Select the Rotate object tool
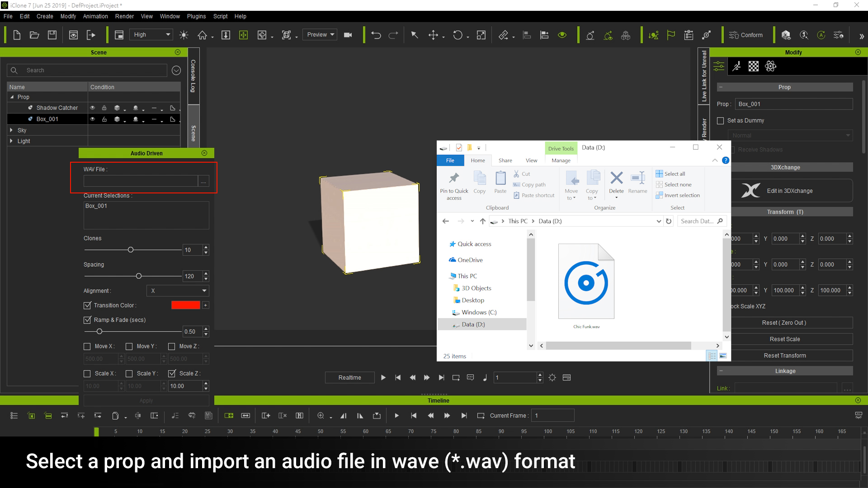Viewport: 868px width, 488px height. (458, 35)
